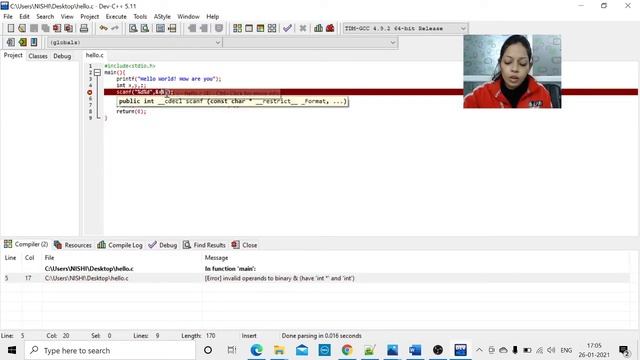Click the "In function 'main':" message
Image resolution: width=640 pixels, height=360 pixels.
coord(230,269)
